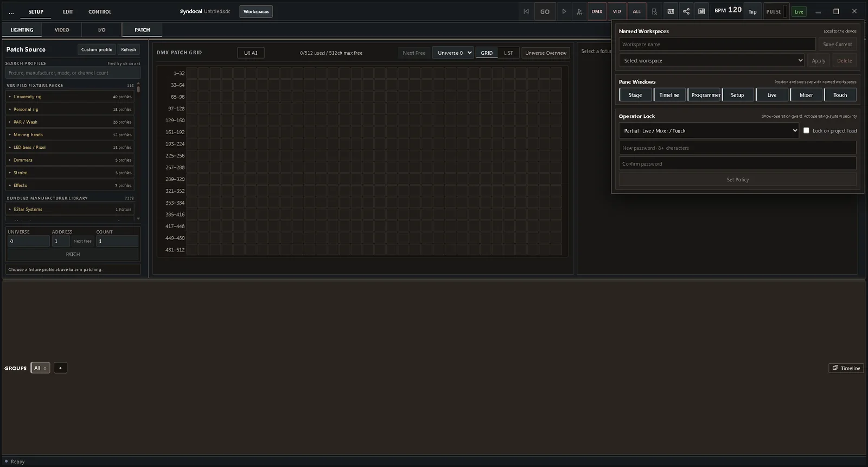Click the Fx clear icon
This screenshot has width=868, height=467.
point(654,11)
